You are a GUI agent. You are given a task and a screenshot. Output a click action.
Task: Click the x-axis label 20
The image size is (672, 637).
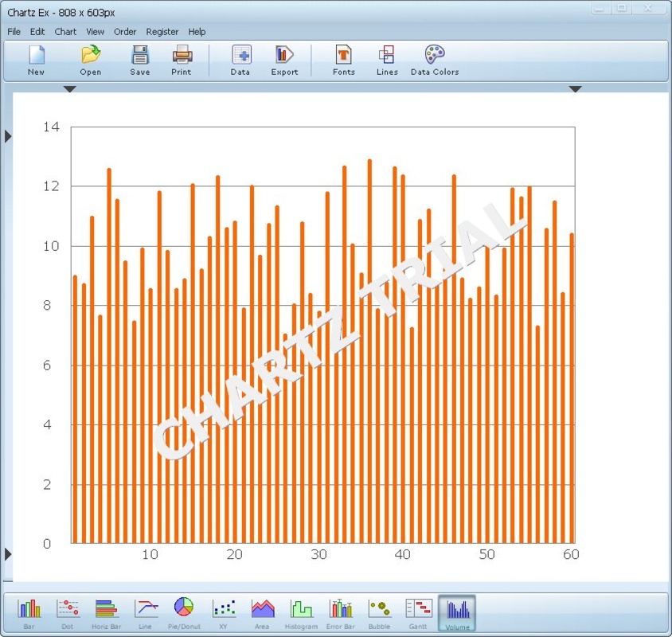[234, 555]
